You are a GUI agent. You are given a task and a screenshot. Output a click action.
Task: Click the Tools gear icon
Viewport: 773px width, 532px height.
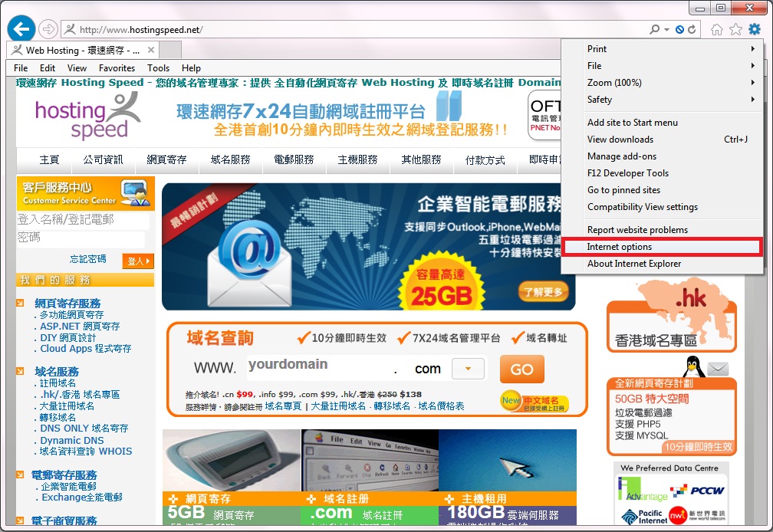(x=755, y=30)
